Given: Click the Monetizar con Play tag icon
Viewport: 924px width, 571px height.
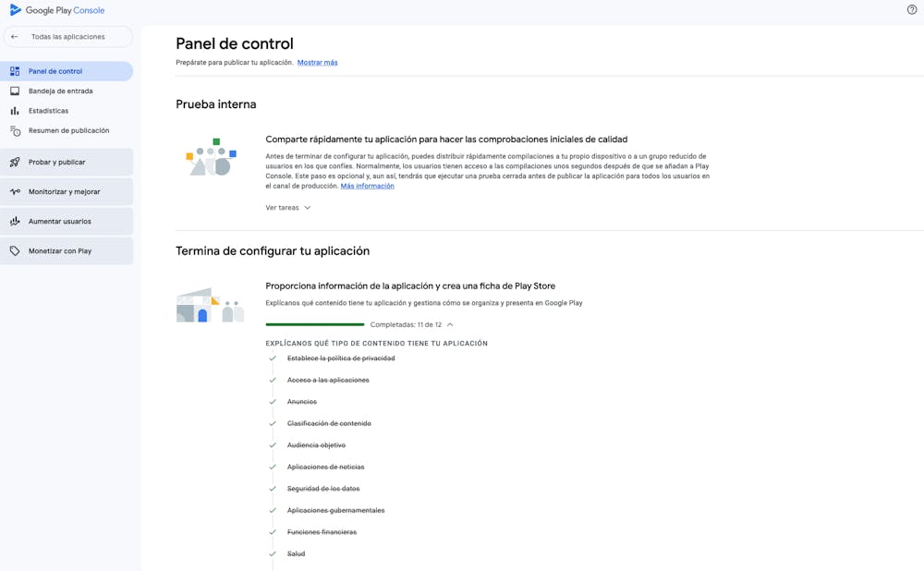Looking at the screenshot, I should click(15, 251).
